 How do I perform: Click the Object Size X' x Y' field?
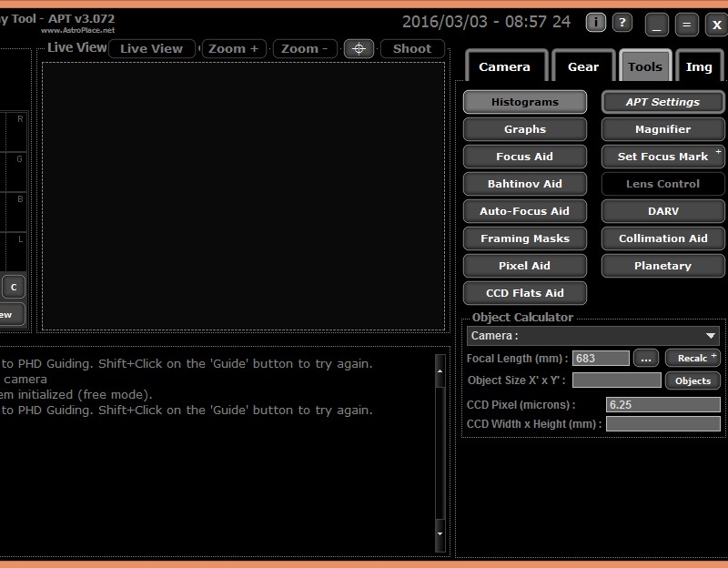(617, 380)
